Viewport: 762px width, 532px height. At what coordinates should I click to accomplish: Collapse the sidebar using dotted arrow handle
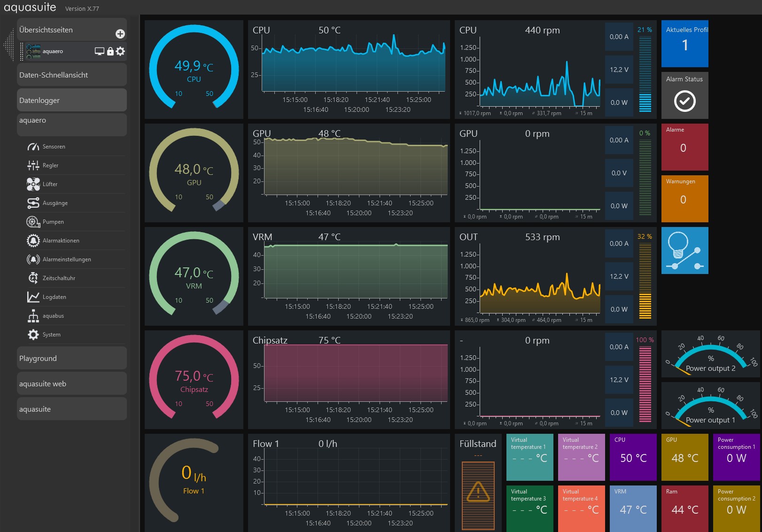coord(8,45)
